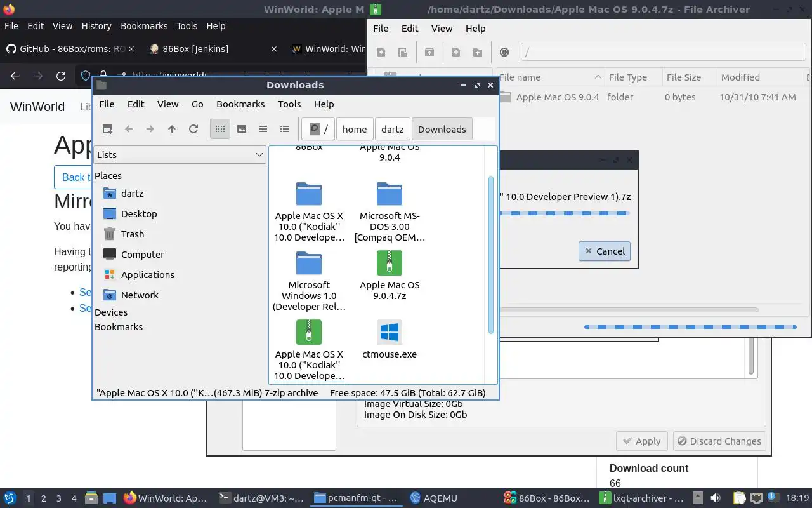Switch file manager to thumbnail view
The height and width of the screenshot is (508, 812).
[242, 129]
